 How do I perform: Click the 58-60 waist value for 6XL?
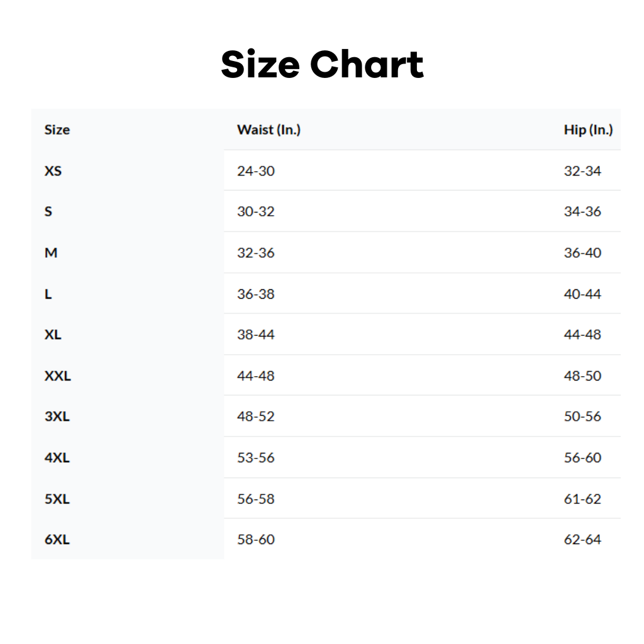pos(256,540)
